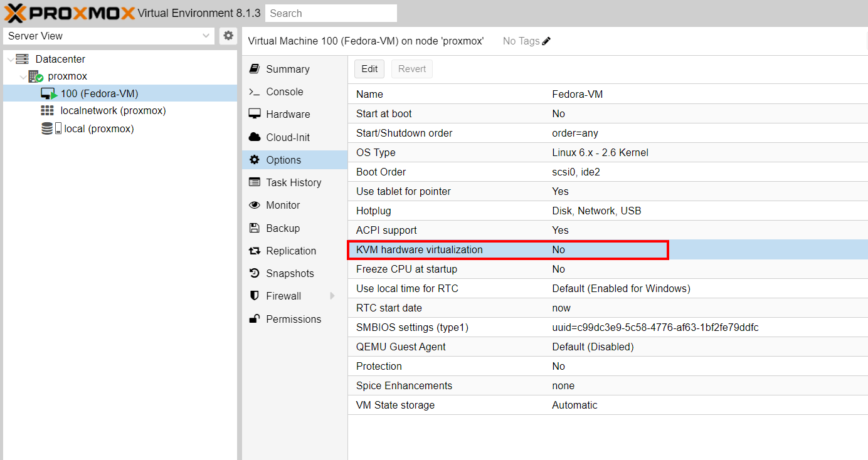The height and width of the screenshot is (460, 868).
Task: Click the Datacenter server icon
Action: [x=23, y=59]
